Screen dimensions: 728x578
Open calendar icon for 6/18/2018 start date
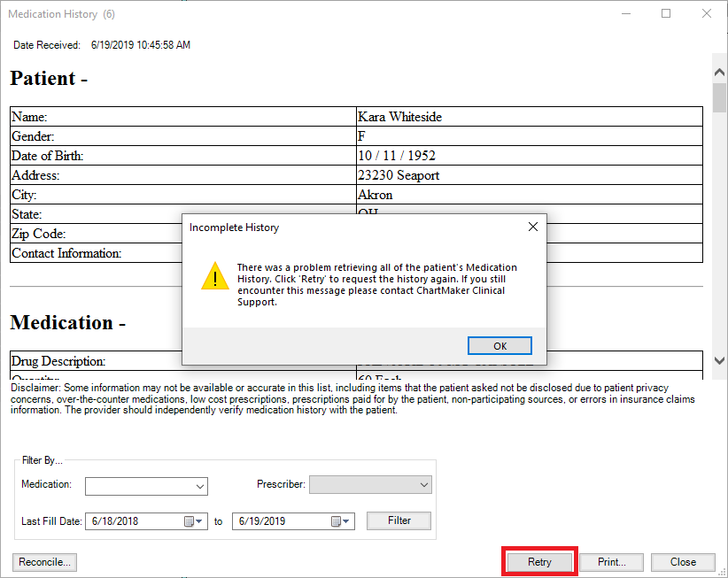pos(189,521)
